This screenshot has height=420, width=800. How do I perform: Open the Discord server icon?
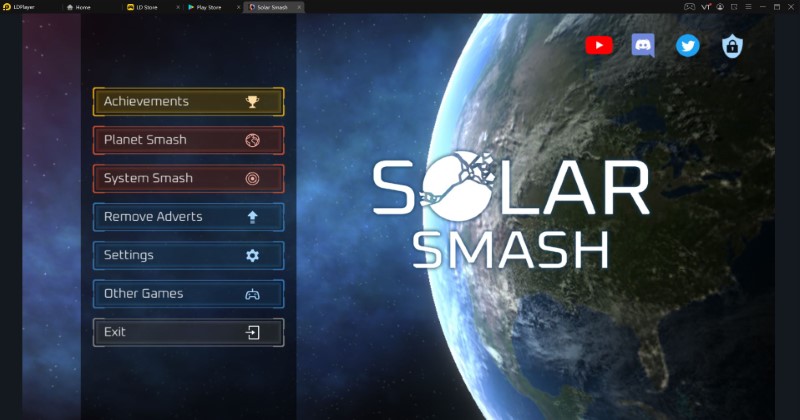click(x=643, y=45)
